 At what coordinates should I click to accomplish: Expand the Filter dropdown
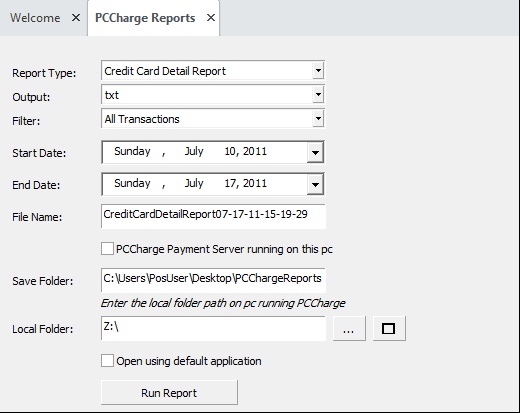318,118
